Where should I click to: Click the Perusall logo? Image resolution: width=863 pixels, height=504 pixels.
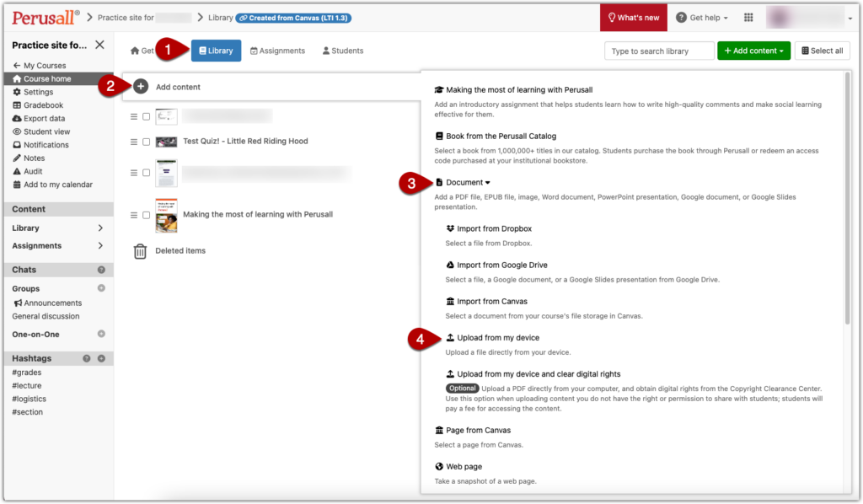[46, 18]
